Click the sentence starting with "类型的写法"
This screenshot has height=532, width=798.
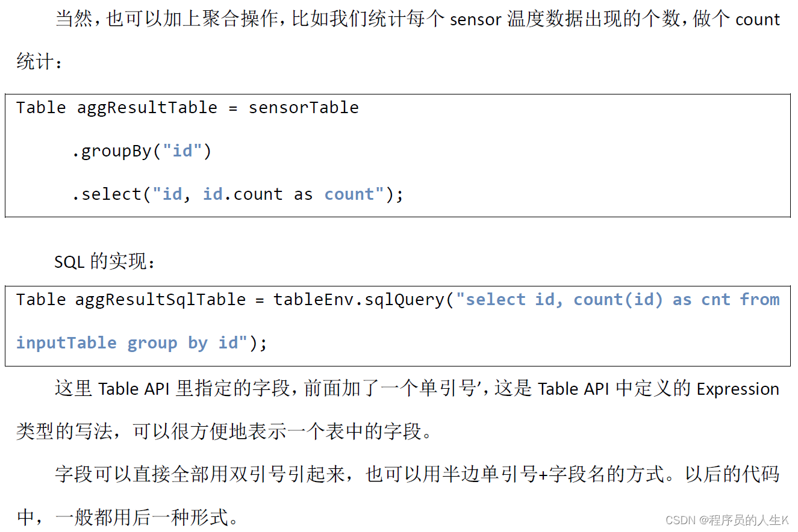point(224,431)
